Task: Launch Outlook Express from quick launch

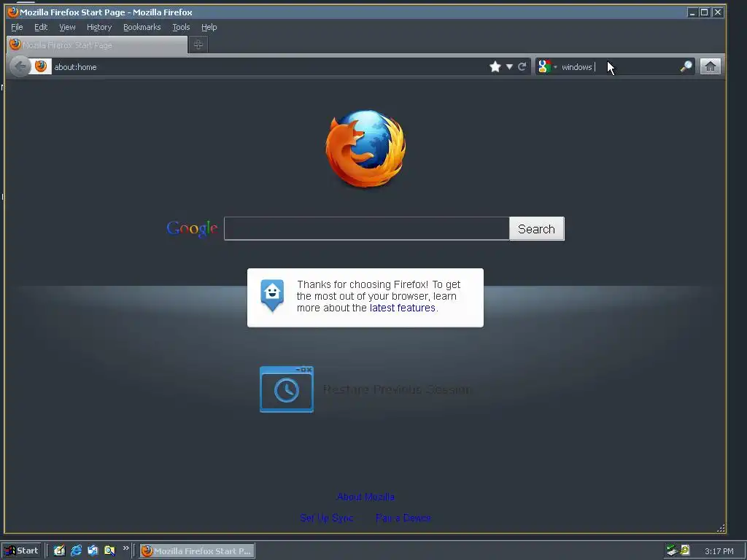Action: pyautogui.click(x=93, y=551)
